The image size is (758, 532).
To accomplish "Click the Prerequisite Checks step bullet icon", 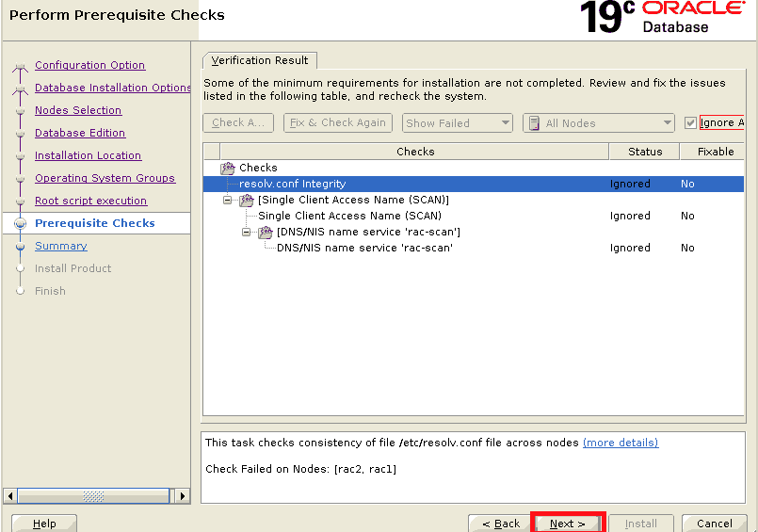I will [x=20, y=223].
